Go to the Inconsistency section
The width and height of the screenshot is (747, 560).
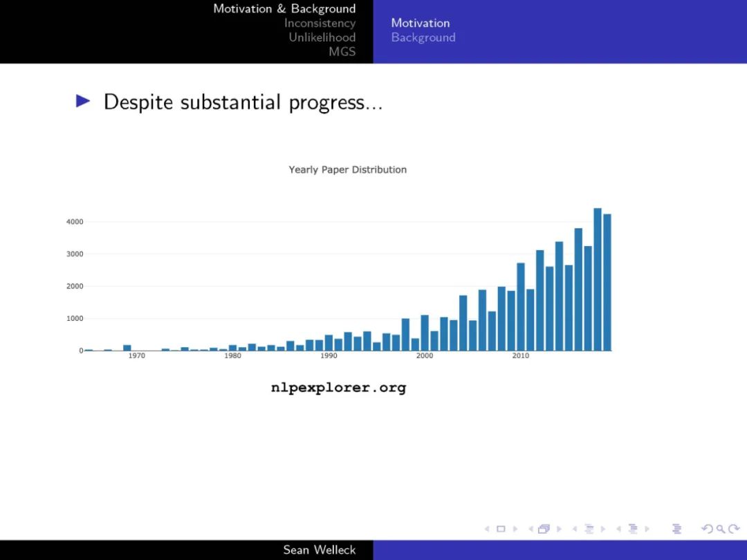tap(320, 24)
